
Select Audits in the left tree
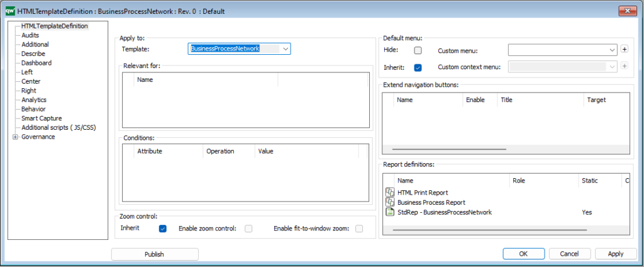tap(30, 35)
